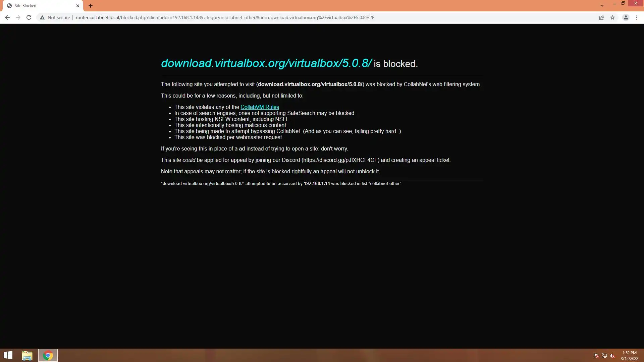Open a new tab with plus button

(91, 6)
